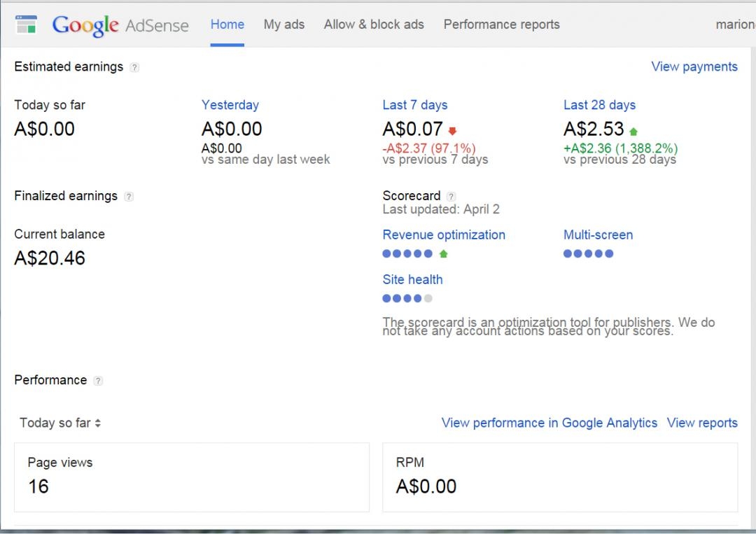
Task: Click the Google AdSense logo text
Action: click(120, 25)
